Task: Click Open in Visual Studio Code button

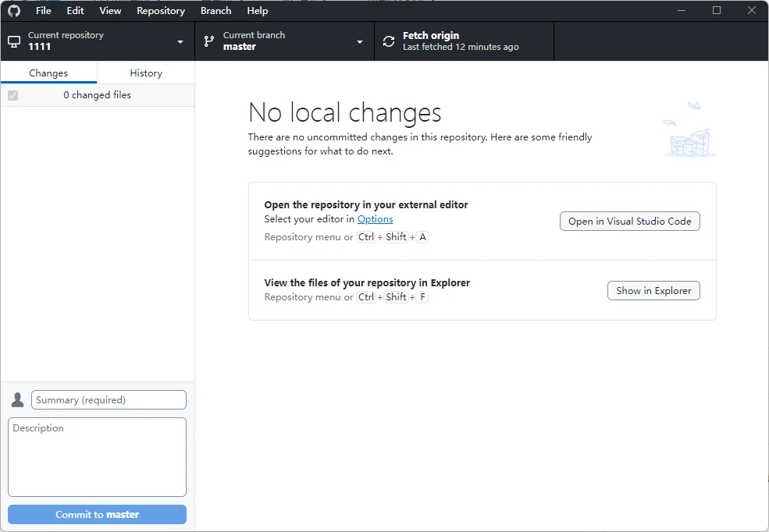Action: 630,222
